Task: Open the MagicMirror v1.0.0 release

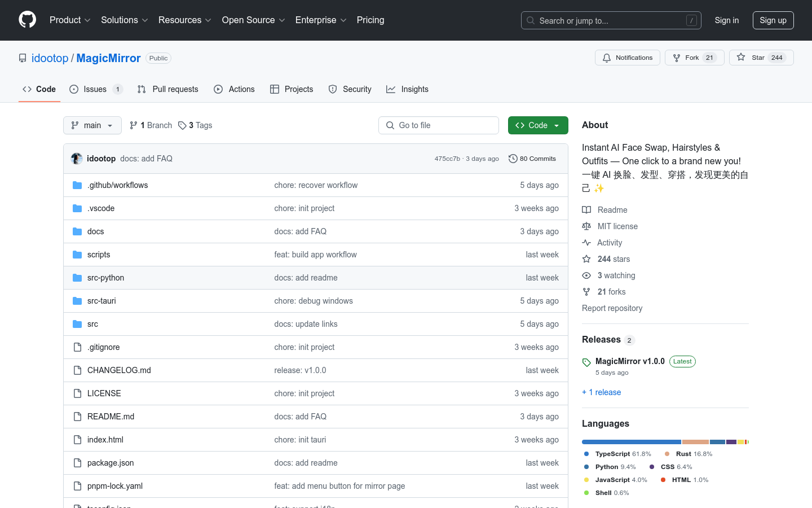Action: pos(630,361)
